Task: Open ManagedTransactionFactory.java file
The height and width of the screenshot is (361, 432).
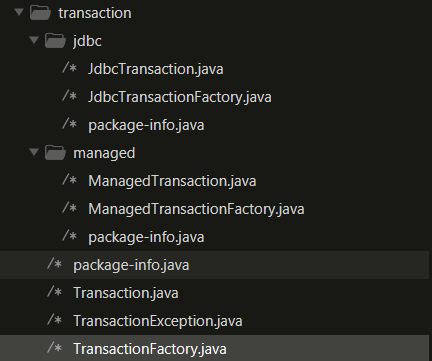Action: [x=196, y=209]
